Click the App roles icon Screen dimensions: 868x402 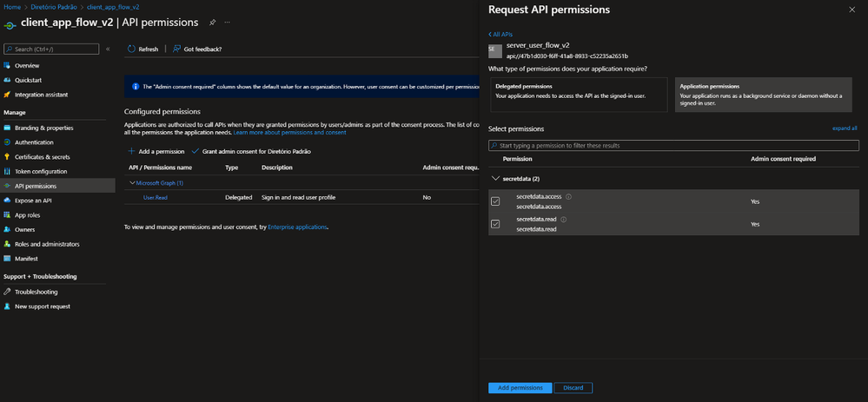click(7, 215)
